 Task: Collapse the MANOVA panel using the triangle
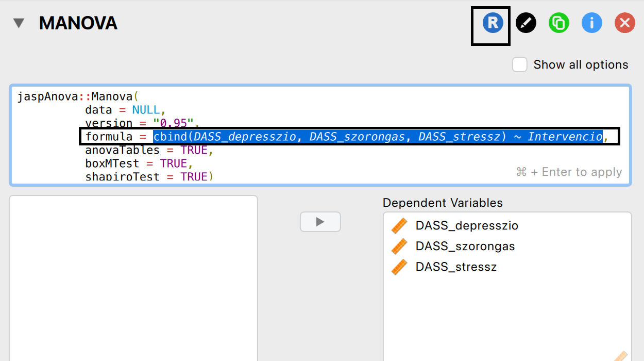point(19,23)
